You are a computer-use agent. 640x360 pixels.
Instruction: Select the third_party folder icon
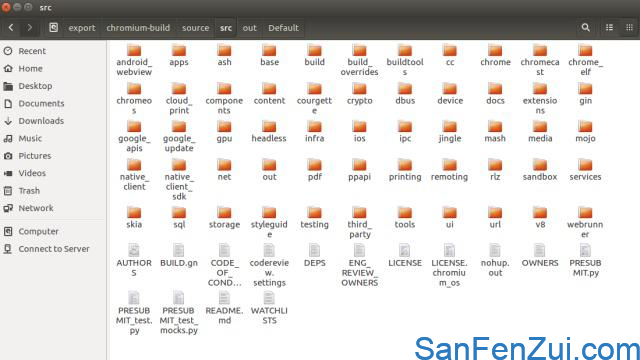tap(359, 213)
